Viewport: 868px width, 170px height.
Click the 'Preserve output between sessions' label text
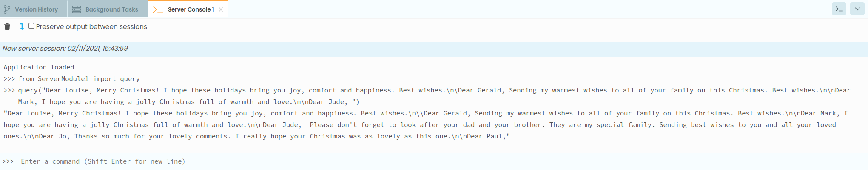[91, 26]
